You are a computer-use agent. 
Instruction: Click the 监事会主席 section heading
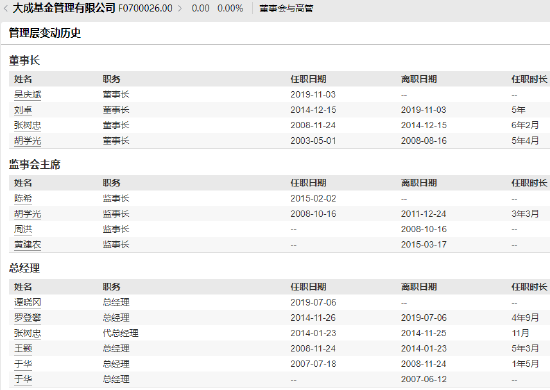pyautogui.click(x=34, y=164)
